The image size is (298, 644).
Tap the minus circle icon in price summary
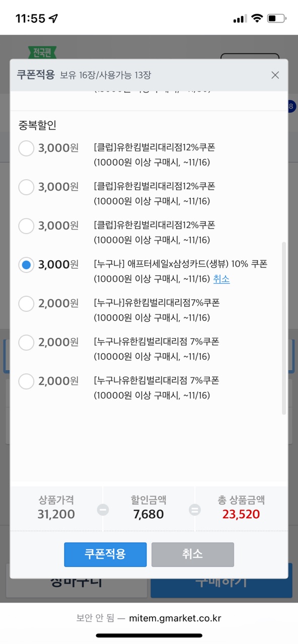point(103,510)
